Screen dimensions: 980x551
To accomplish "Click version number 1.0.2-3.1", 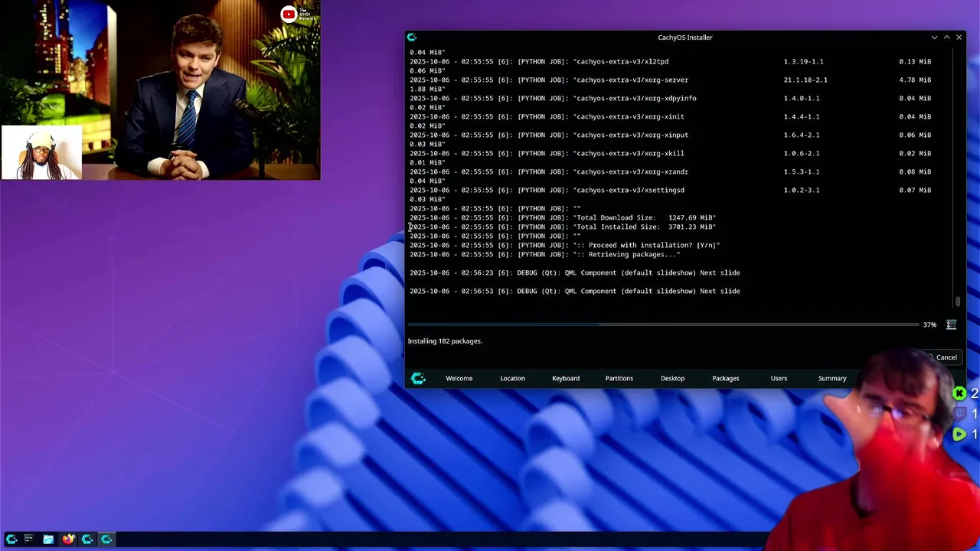I will [801, 190].
